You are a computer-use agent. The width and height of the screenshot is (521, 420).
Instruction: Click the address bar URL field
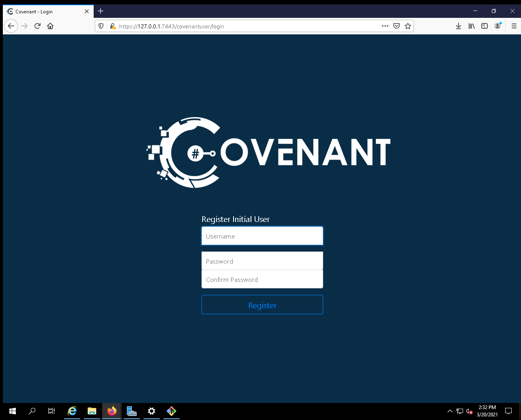(248, 26)
